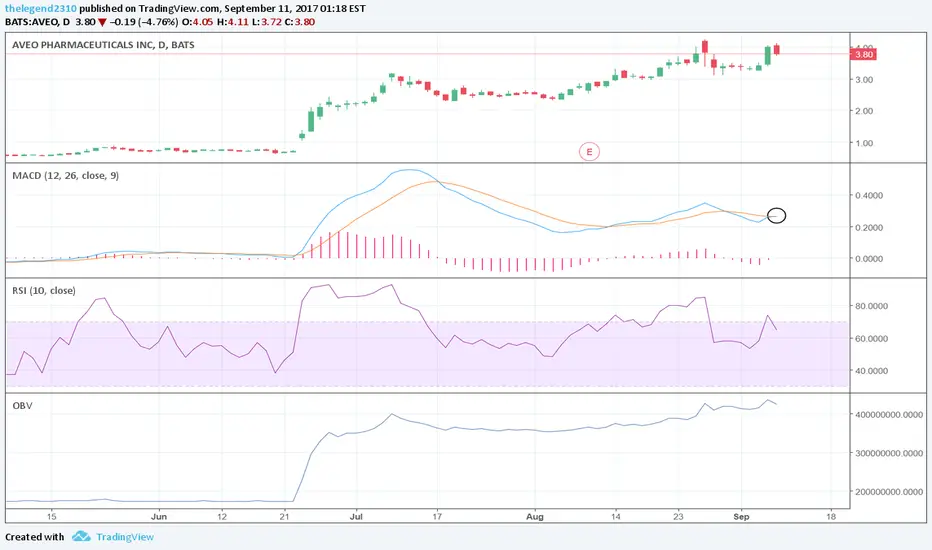Image resolution: width=932 pixels, height=550 pixels.
Task: Click the 40.0000 RSI axis label
Action: coord(871,370)
